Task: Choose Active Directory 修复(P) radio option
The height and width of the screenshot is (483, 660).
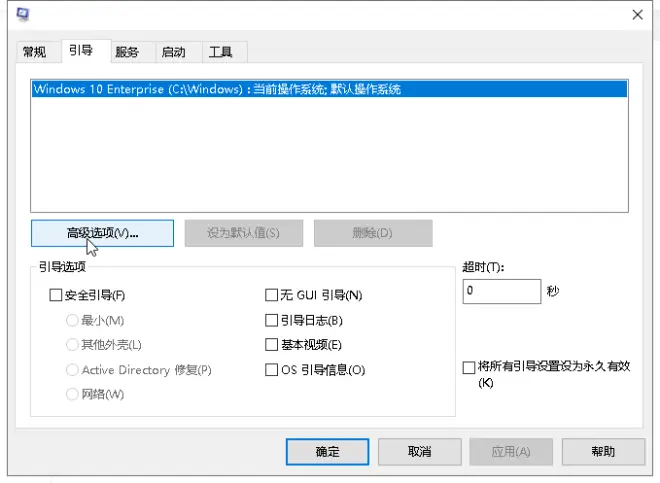Action: click(72, 370)
